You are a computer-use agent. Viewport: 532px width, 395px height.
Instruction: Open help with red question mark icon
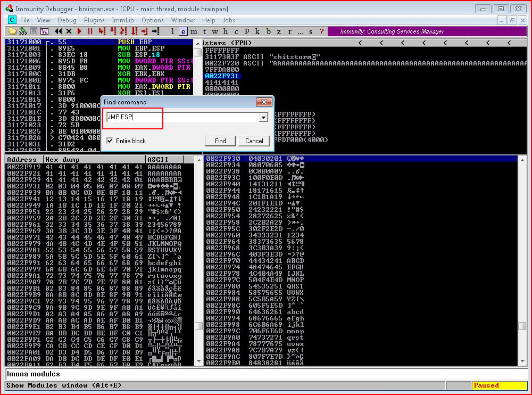[321, 31]
